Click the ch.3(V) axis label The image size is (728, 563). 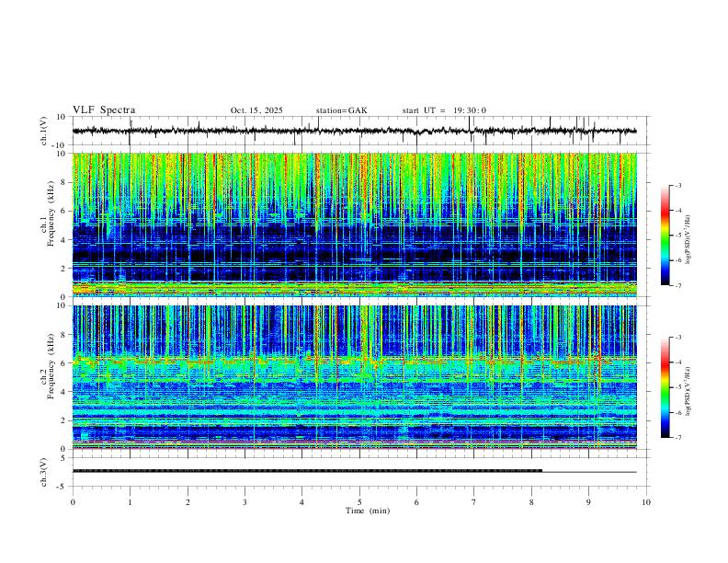click(x=44, y=473)
